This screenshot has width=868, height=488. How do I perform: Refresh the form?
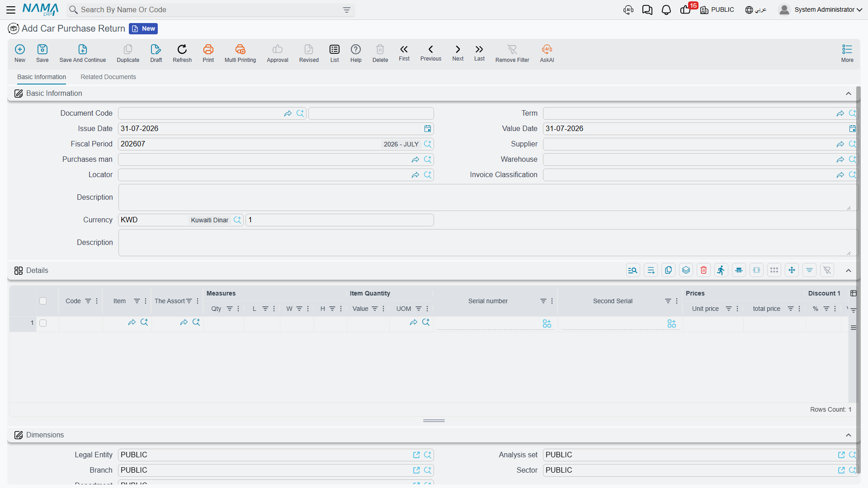182,53
